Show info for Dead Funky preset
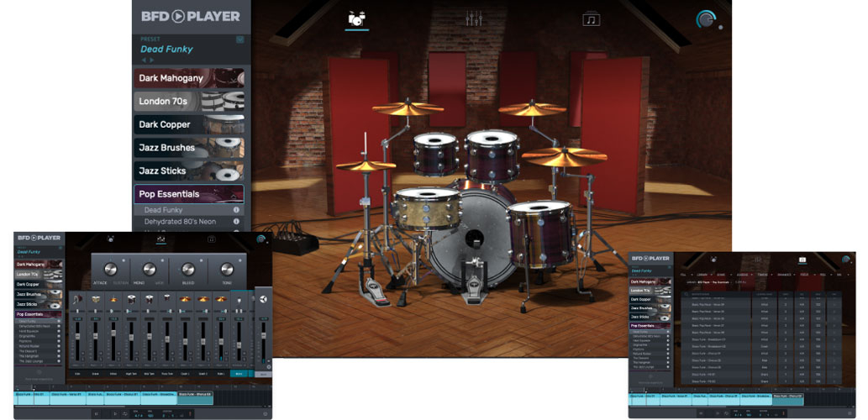 click(x=237, y=210)
